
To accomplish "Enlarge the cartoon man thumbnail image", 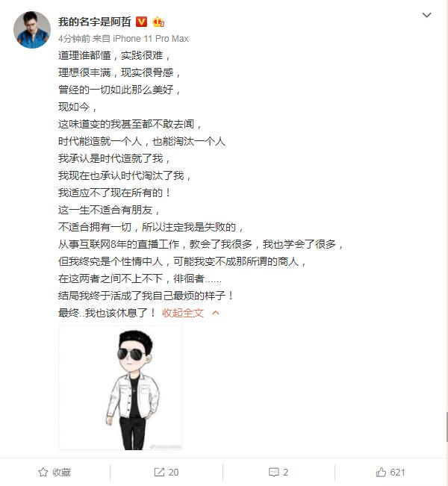I will pos(121,387).
